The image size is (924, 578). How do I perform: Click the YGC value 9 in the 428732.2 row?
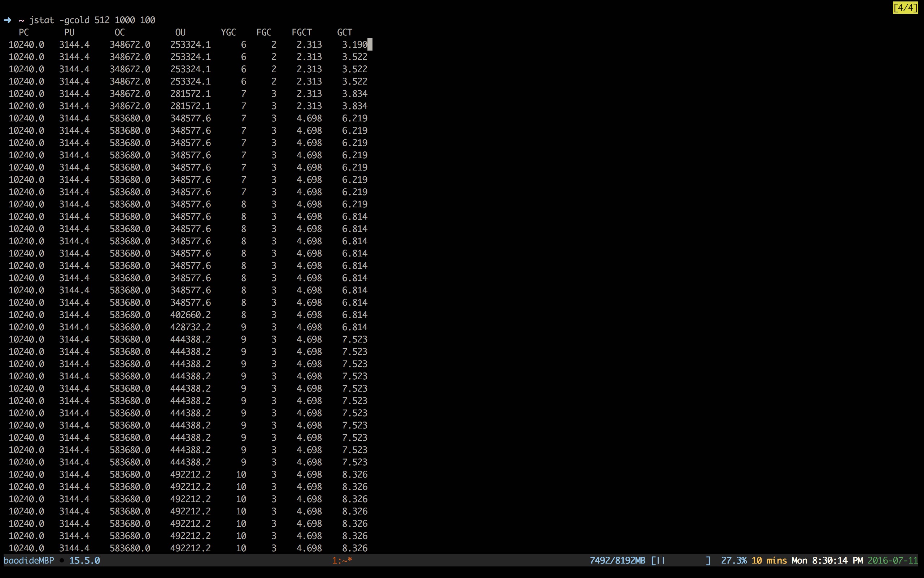pyautogui.click(x=244, y=327)
